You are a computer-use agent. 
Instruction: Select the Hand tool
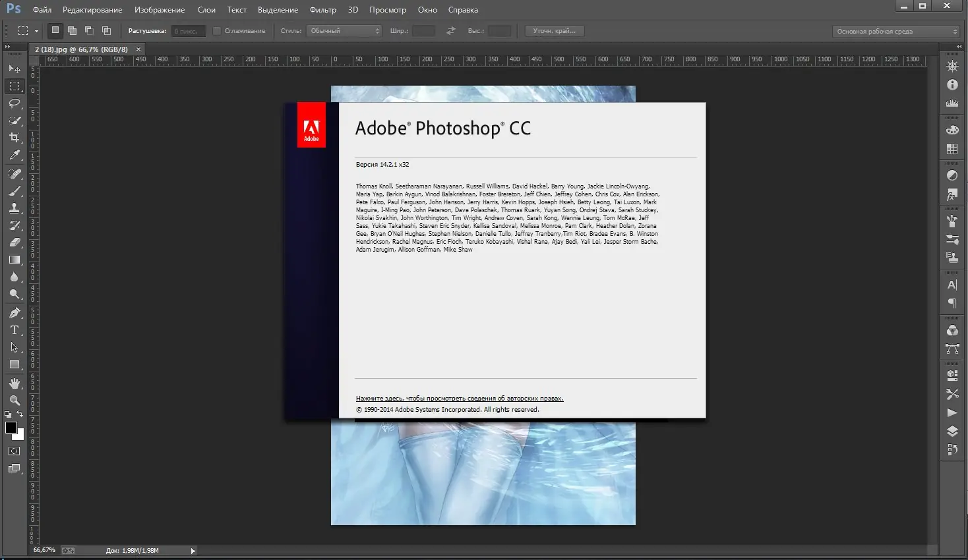coord(15,383)
